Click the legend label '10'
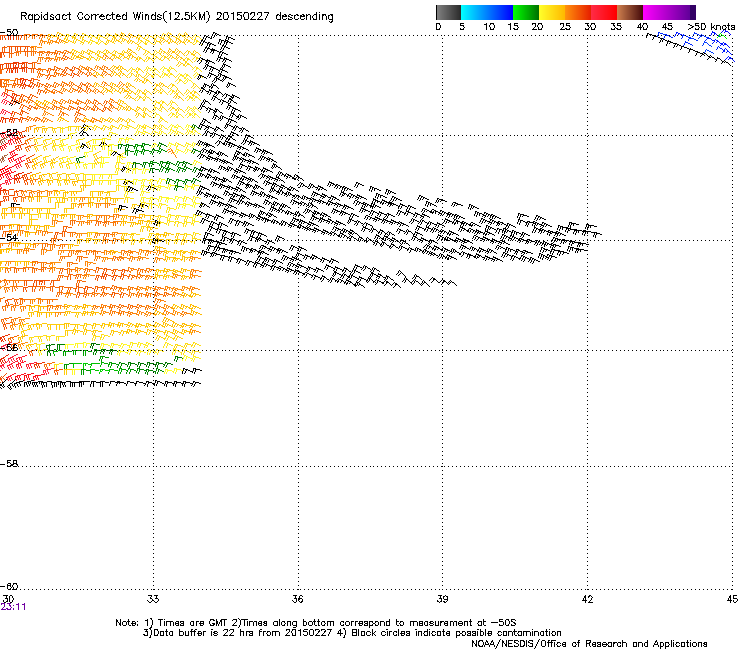740x650 pixels. pyautogui.click(x=489, y=27)
